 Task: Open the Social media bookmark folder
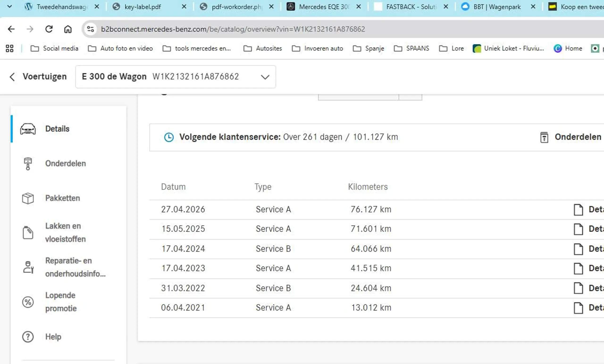[55, 49]
